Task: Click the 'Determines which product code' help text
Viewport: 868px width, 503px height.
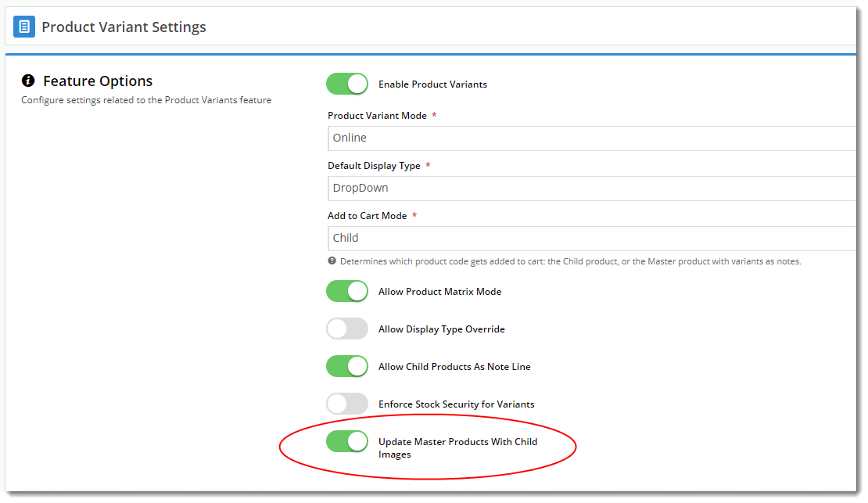Action: [571, 261]
